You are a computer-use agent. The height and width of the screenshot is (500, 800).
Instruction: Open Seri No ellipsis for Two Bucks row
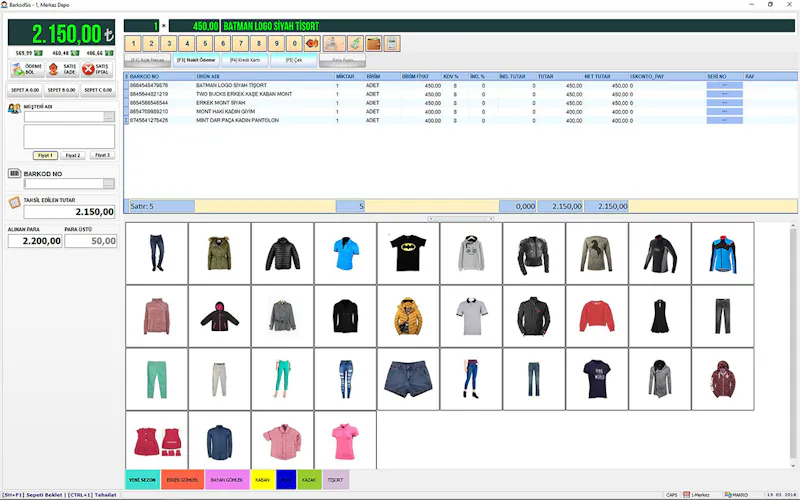[x=724, y=94]
